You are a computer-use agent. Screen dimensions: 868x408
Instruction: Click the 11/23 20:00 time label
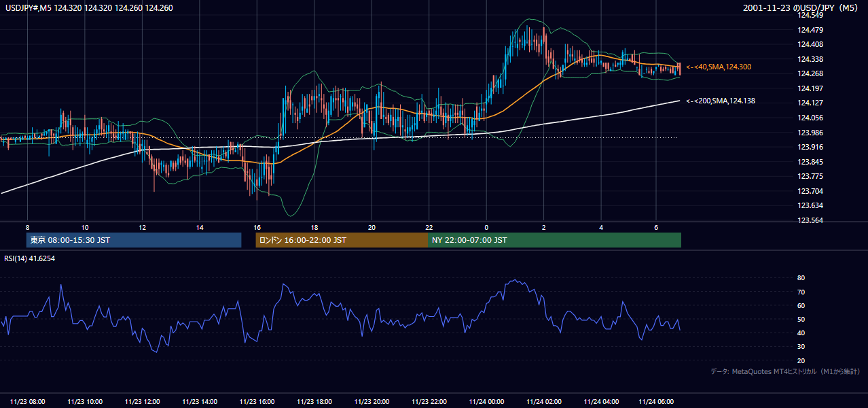click(x=372, y=402)
